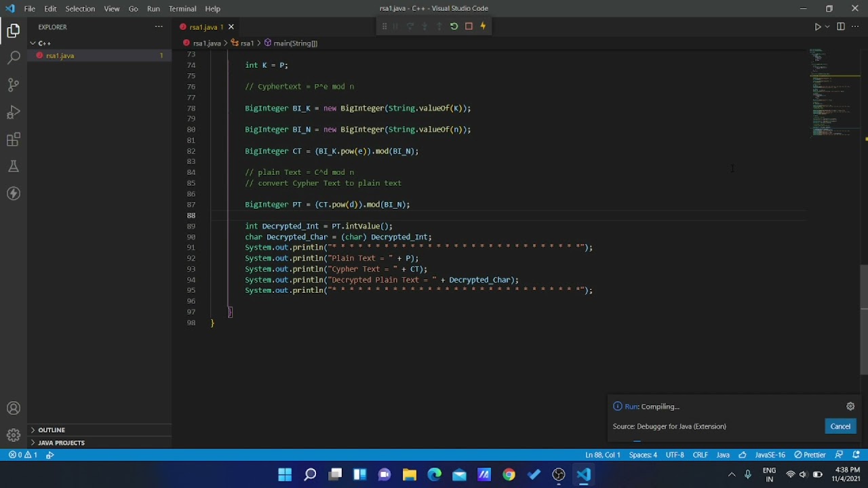Click the debug launch icon in status bar
This screenshot has width=868, height=488.
click(50, 455)
